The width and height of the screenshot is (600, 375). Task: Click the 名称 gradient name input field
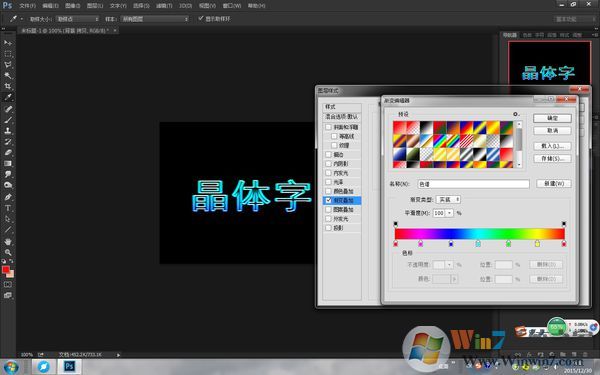473,184
